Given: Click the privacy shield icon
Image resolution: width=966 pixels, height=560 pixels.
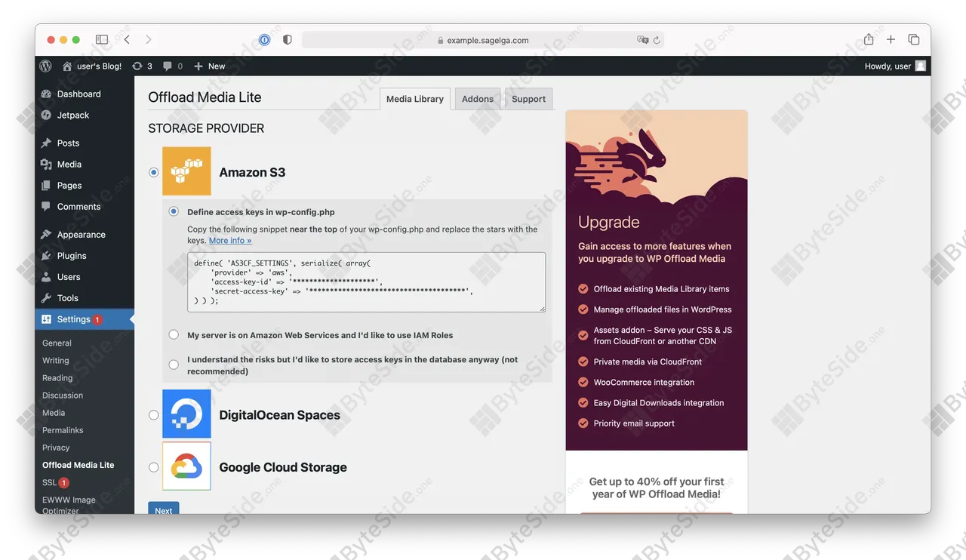Looking at the screenshot, I should pyautogui.click(x=287, y=40).
